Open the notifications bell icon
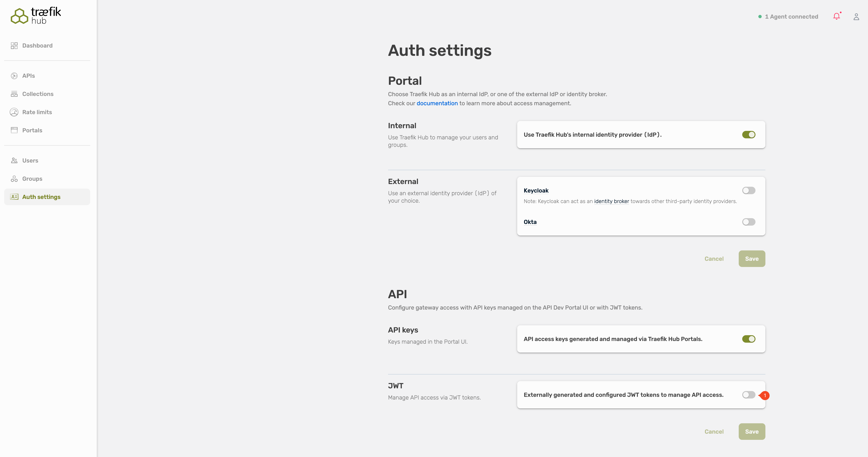Screen dimensions: 868x457 836,16
